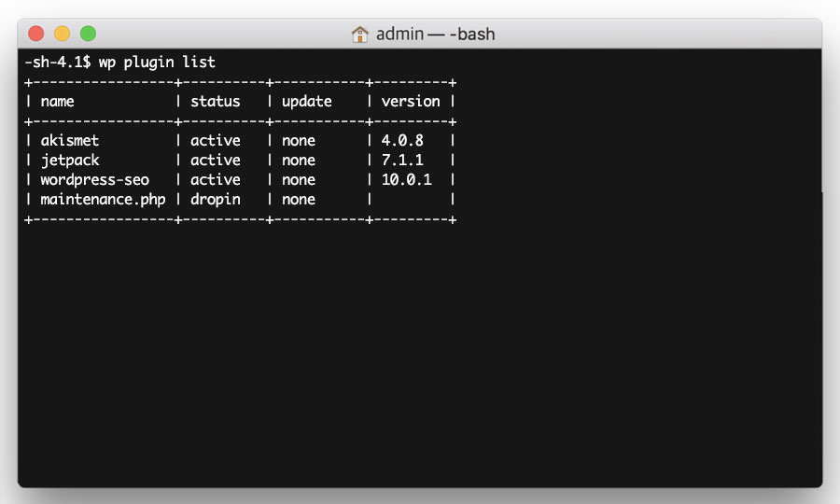840x504 pixels.
Task: Select the 'update' column header
Action: point(307,101)
